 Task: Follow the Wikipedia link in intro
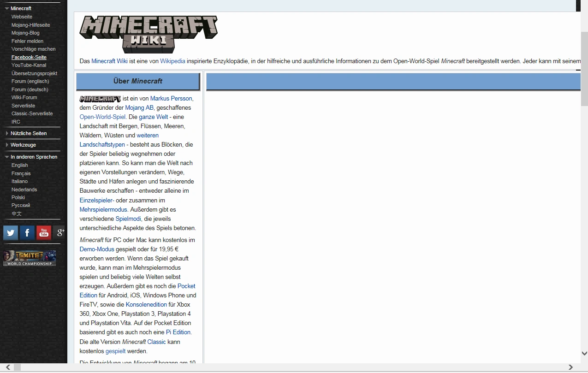click(172, 61)
